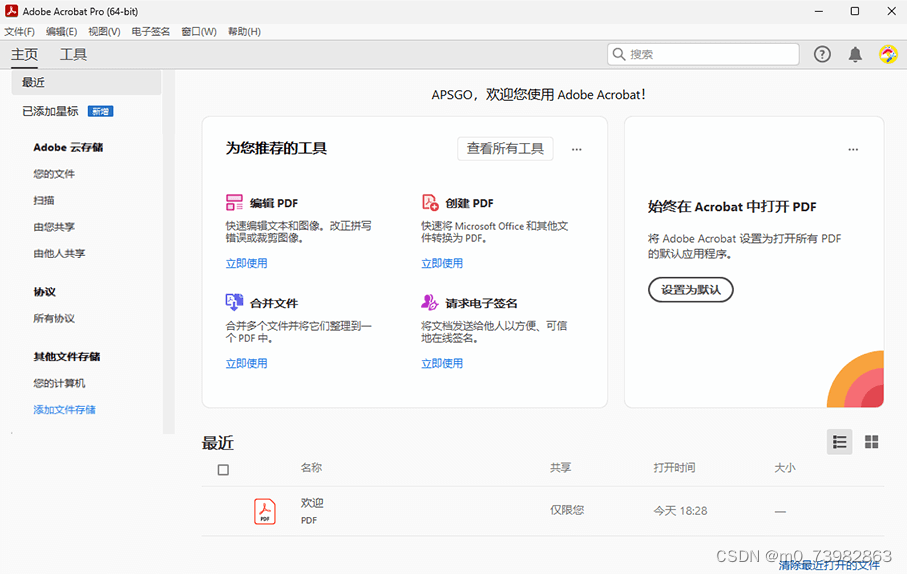Click the Combine Files (合并文件) icon
The image size is (907, 574).
pos(234,302)
